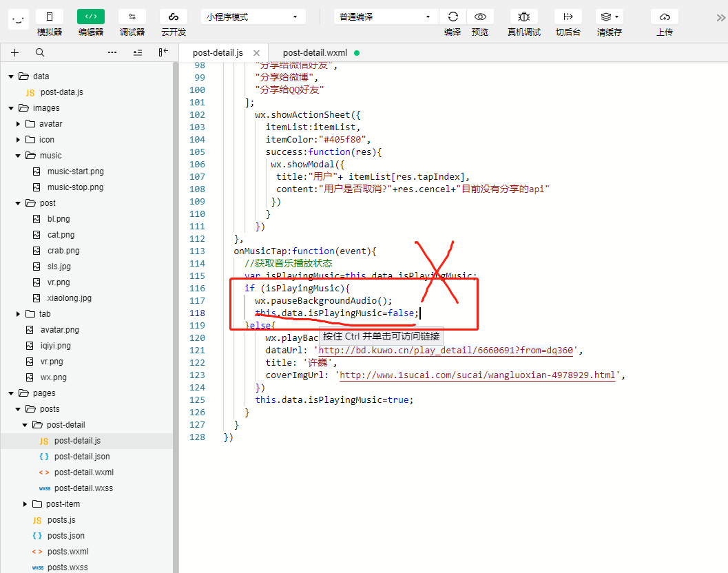Image resolution: width=728 pixels, height=573 pixels.
Task: Hide the file explorer sidebar
Action: (x=163, y=52)
